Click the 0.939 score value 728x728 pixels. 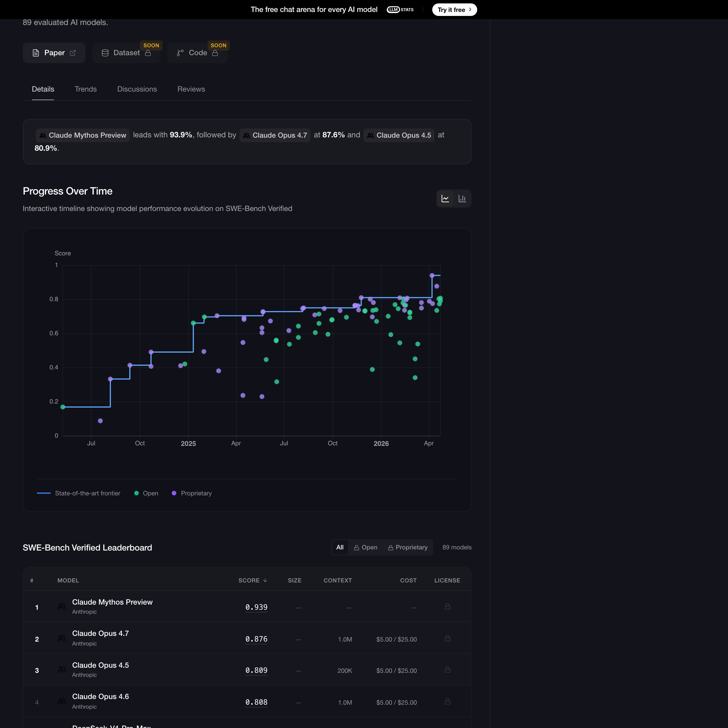[256, 607]
